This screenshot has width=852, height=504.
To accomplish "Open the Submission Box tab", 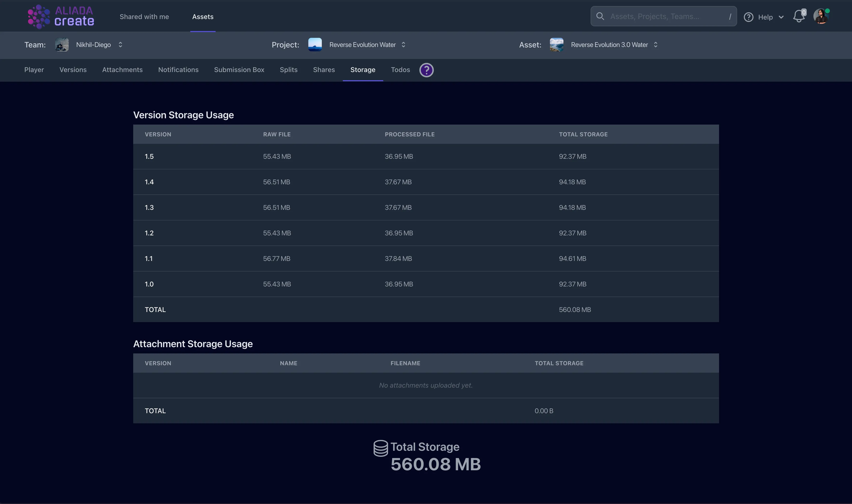I will (x=239, y=70).
